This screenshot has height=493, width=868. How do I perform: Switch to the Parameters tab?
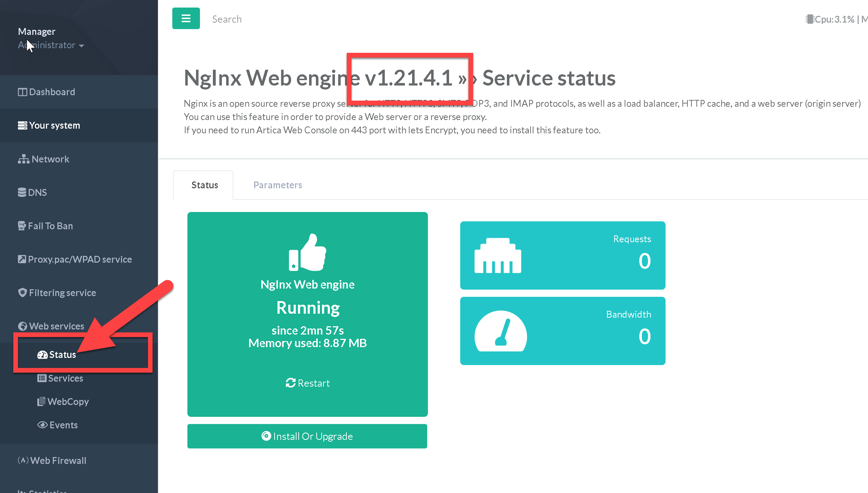point(277,185)
